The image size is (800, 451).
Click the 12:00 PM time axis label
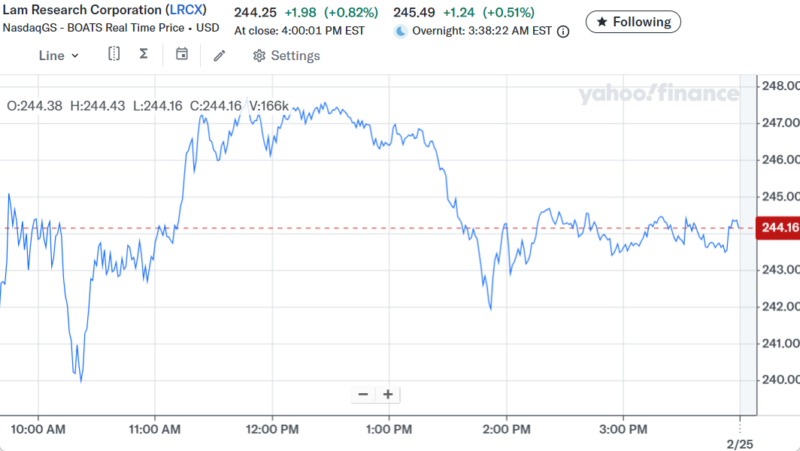click(272, 429)
